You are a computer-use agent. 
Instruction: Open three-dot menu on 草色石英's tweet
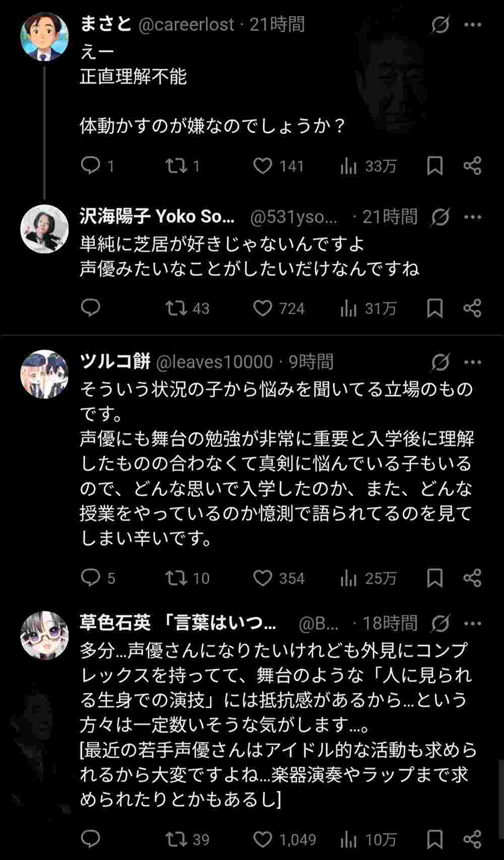click(x=472, y=624)
